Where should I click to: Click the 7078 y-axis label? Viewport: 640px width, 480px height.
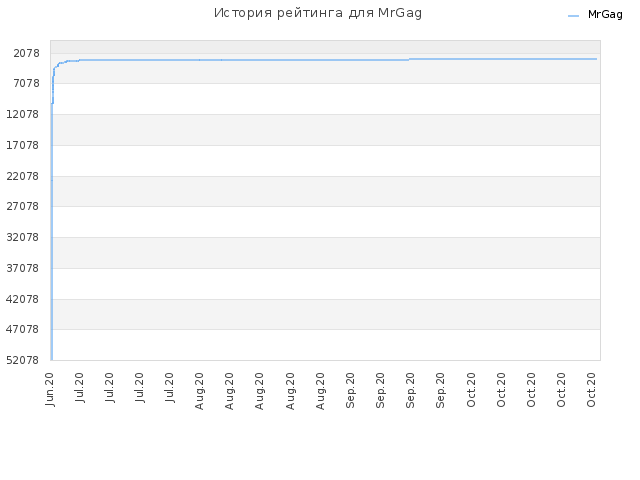tap(27, 83)
